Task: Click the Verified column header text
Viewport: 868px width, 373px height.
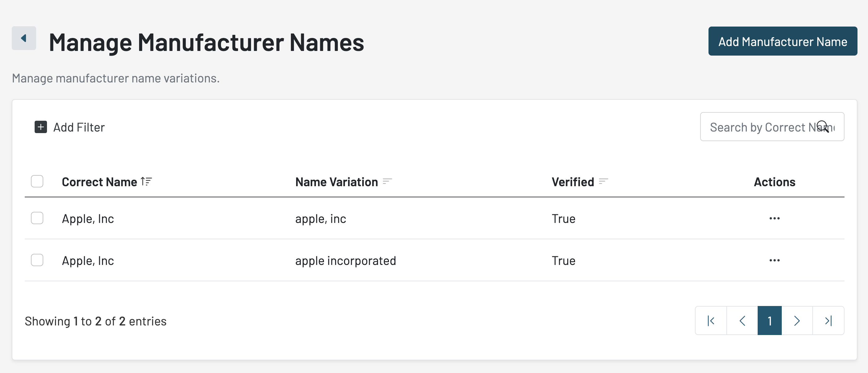Action: pyautogui.click(x=572, y=182)
